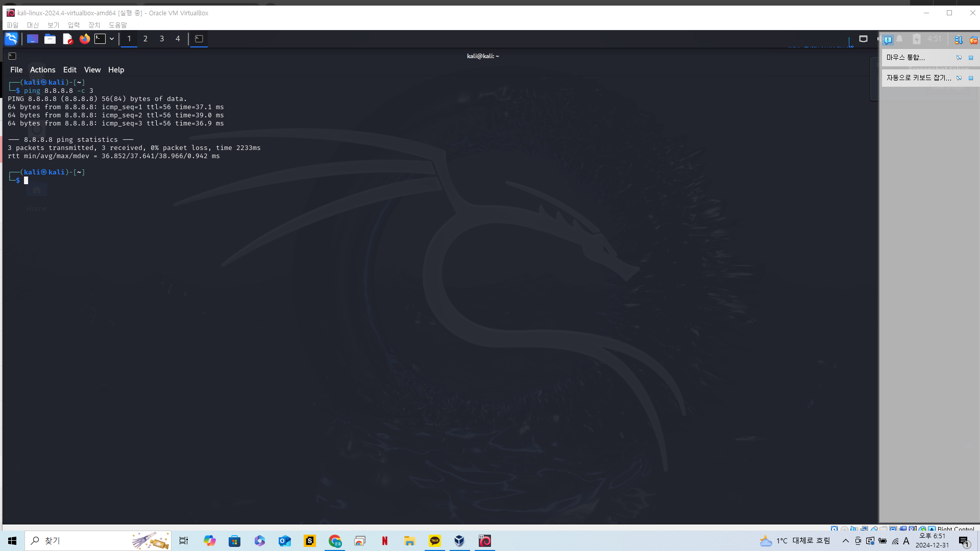Screen dimensions: 980x551
Task: Click the delete all notifications icon
Action: [x=973, y=40]
